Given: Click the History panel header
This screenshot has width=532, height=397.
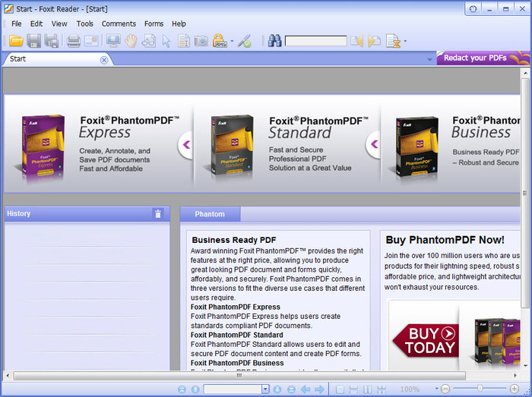Looking at the screenshot, I should point(87,214).
